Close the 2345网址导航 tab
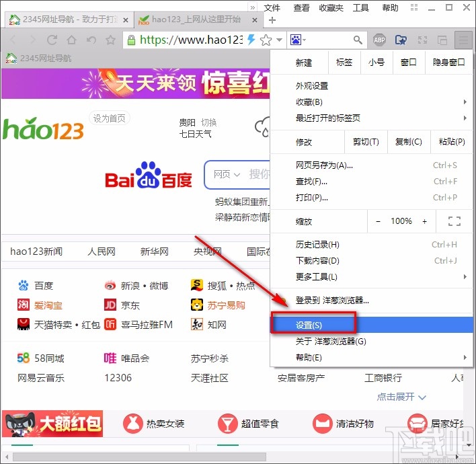Image resolution: width=476 pixels, height=464 pixels. click(x=125, y=20)
